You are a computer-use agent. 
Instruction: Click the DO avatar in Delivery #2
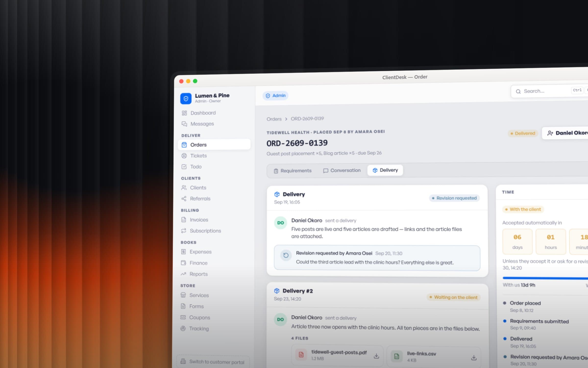point(280,319)
